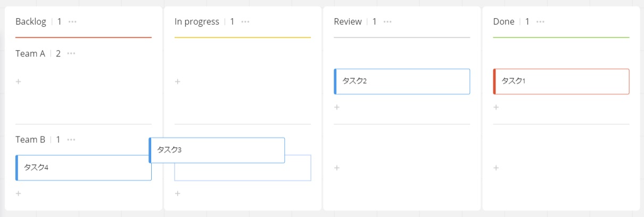Select the タスク4 card
The width and height of the screenshot is (644, 217).
click(x=84, y=167)
